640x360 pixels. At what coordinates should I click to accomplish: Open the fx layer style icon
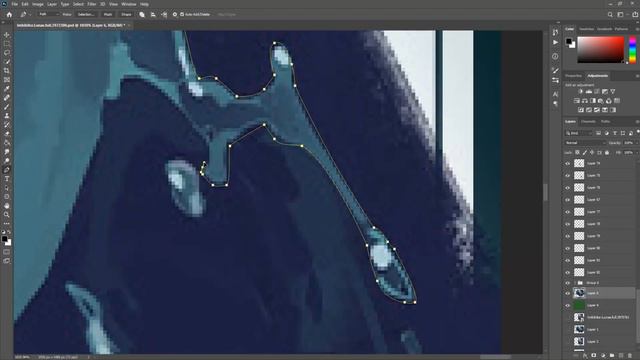tap(585, 356)
